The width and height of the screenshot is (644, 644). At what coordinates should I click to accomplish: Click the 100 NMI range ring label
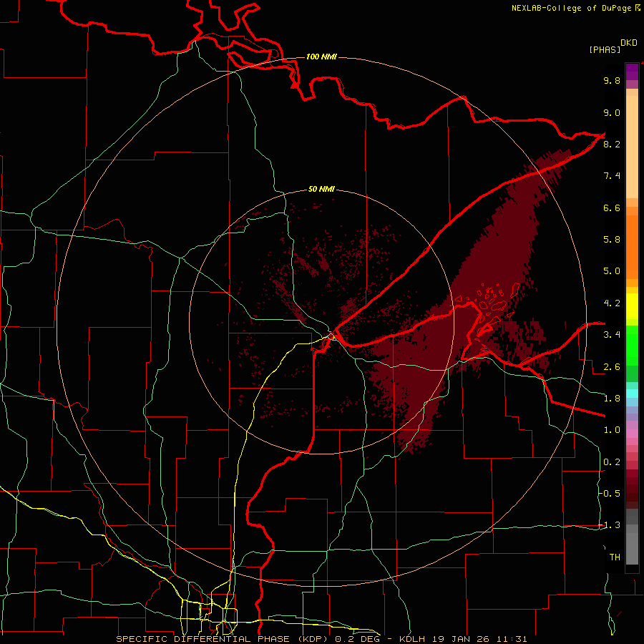321,57
